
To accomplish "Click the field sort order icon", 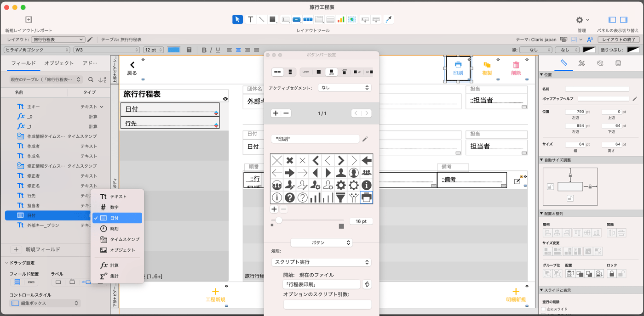I will coord(102,79).
